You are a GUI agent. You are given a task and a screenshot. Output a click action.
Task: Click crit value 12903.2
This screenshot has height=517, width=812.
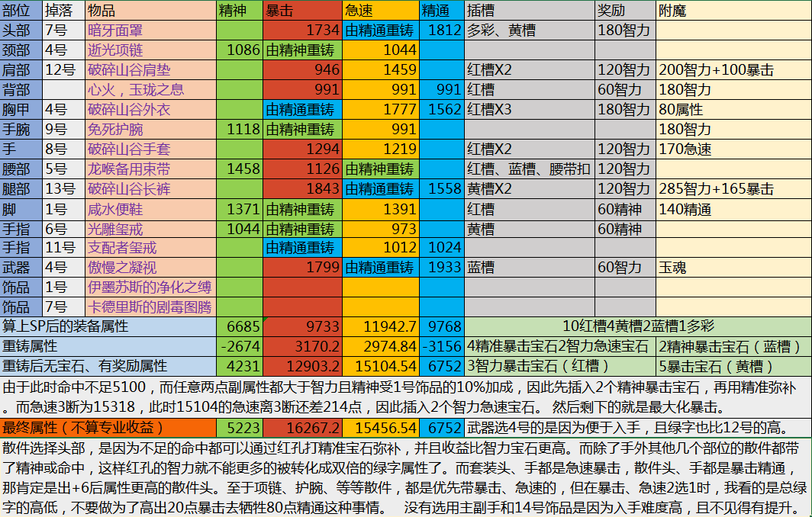(302, 367)
